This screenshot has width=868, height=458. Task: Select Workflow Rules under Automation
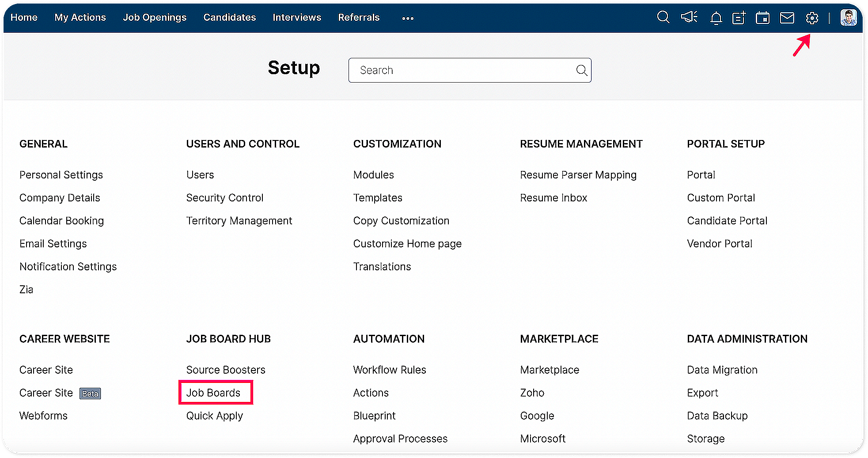(389, 370)
